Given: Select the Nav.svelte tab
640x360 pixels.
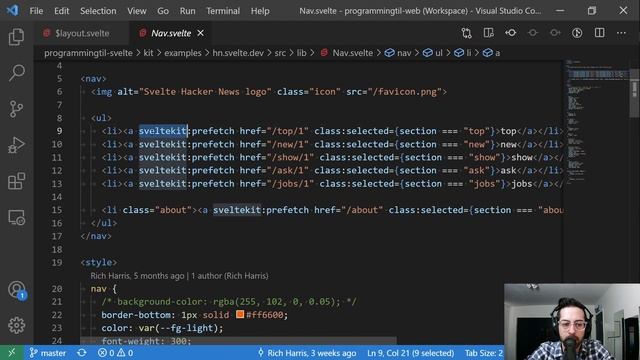Looking at the screenshot, I should [171, 33].
